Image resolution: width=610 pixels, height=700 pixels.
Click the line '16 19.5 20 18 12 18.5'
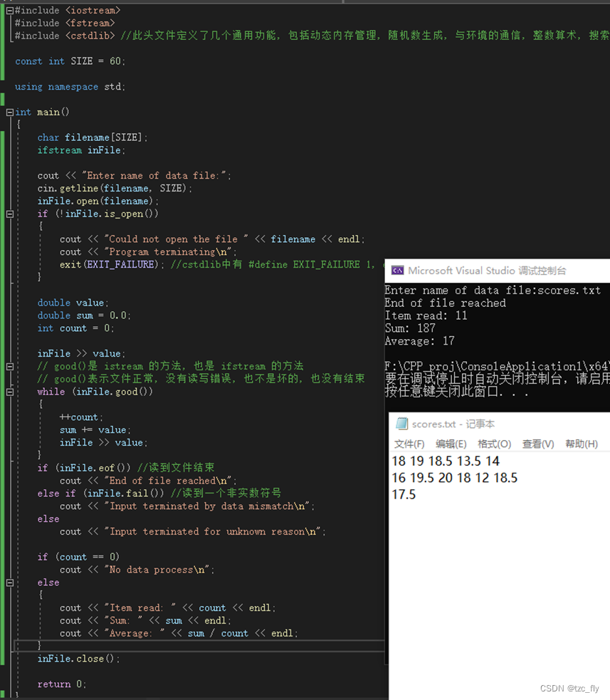(454, 478)
